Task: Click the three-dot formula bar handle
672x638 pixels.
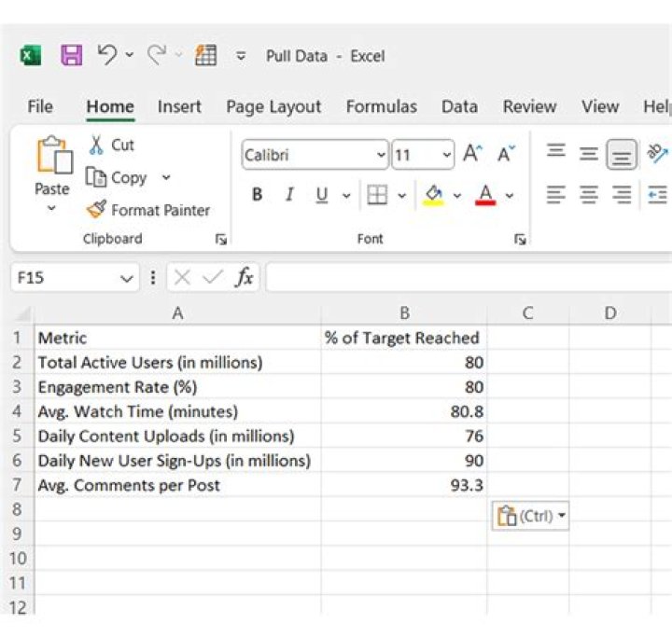Action: [153, 277]
